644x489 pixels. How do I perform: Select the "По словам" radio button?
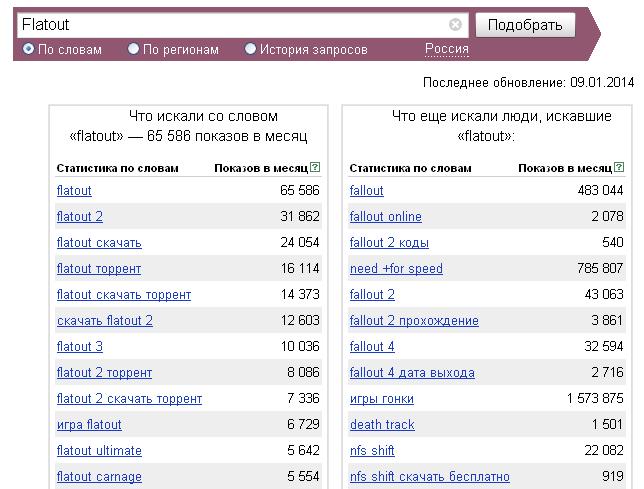click(x=28, y=49)
